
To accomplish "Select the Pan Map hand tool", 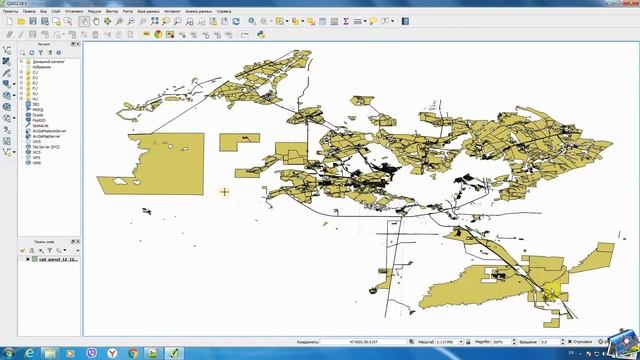I will tap(96, 21).
